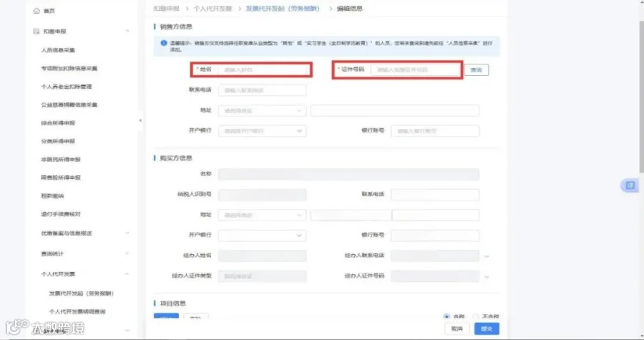Click the buyer 银行账号 input field
644x340 pixels.
click(x=434, y=235)
